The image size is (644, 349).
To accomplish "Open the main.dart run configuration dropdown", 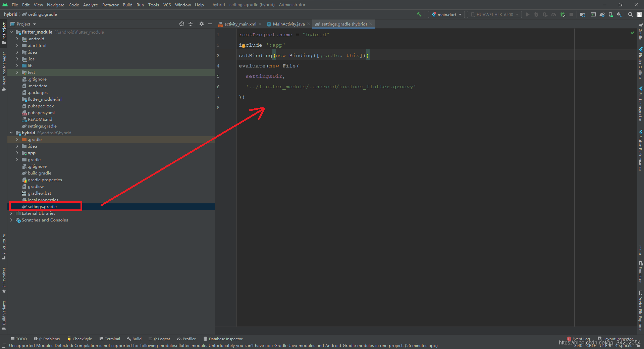I will pyautogui.click(x=447, y=14).
